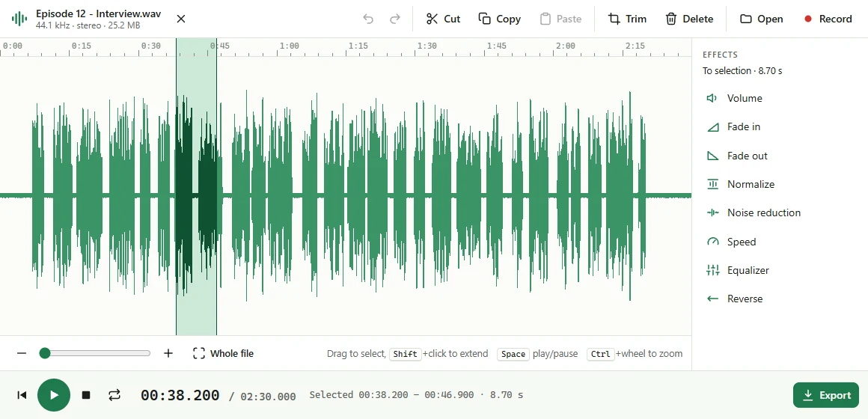Screen dimensions: 868x419
Task: Click the waveform app logo icon
Action: (19, 19)
